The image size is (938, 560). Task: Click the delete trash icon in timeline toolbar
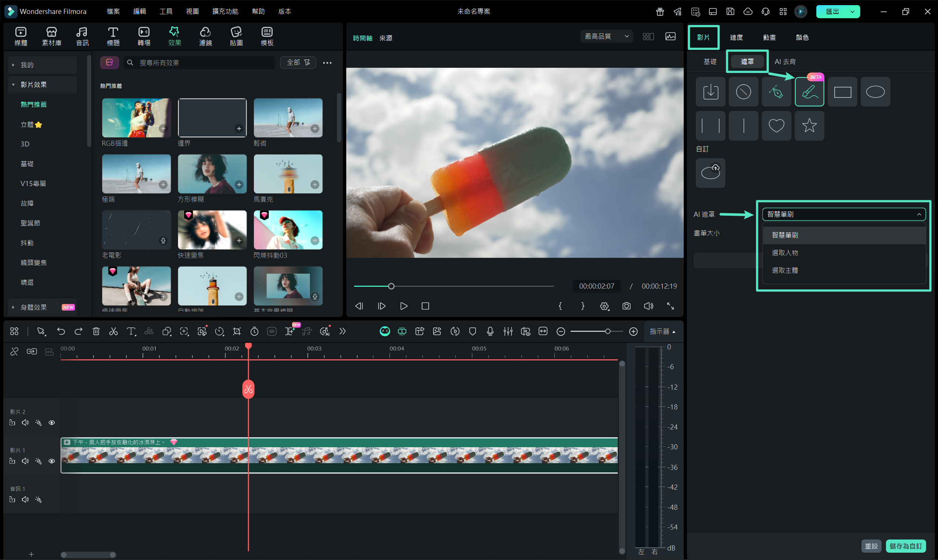(96, 331)
